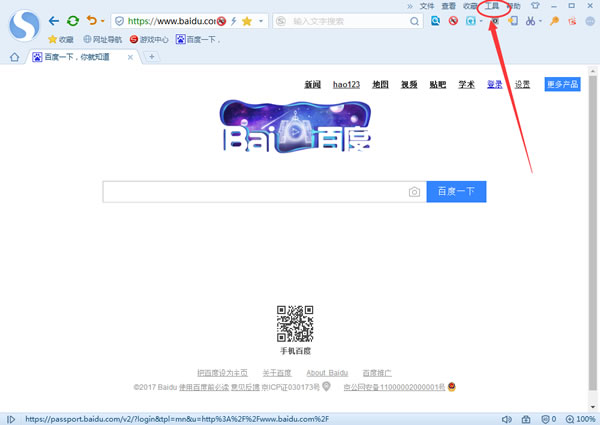Image resolution: width=600 pixels, height=425 pixels.
Task: Click the 百度一下 search button
Action: (x=456, y=192)
